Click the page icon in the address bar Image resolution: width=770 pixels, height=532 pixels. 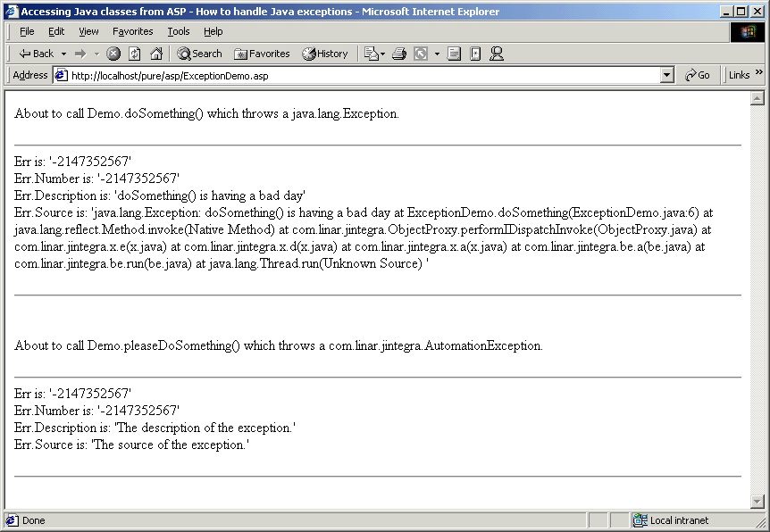click(x=61, y=75)
